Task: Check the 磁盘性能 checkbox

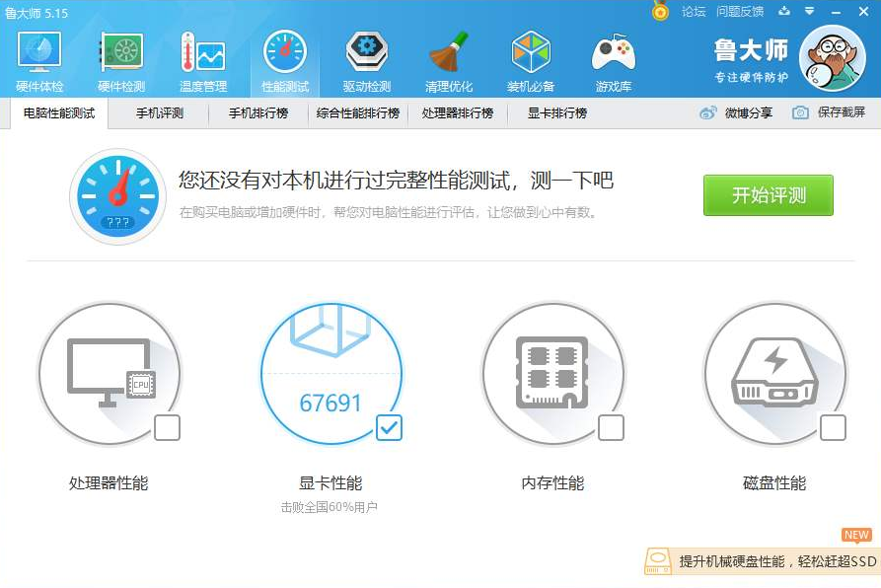Action: [x=833, y=428]
